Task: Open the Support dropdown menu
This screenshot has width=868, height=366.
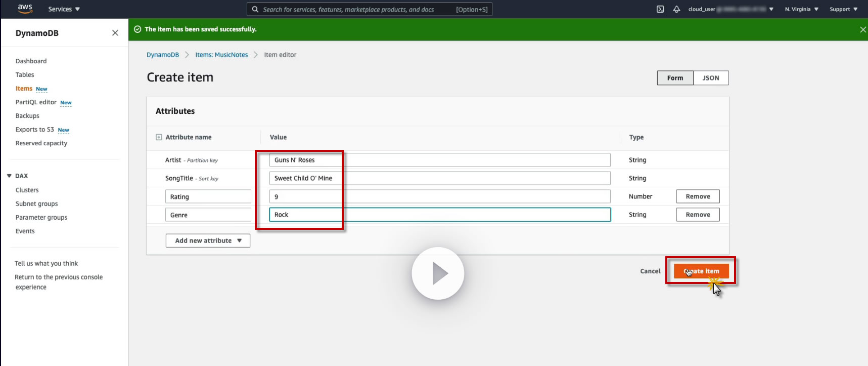Action: point(843,9)
